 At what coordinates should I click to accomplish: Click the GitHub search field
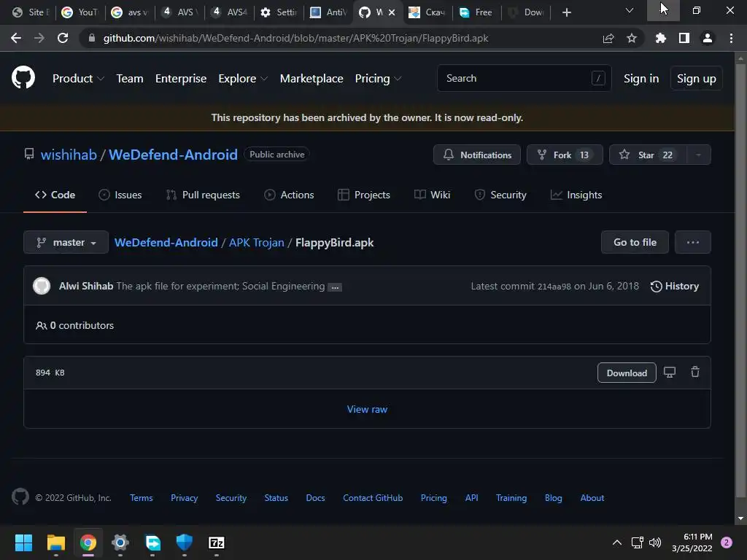[524, 78]
